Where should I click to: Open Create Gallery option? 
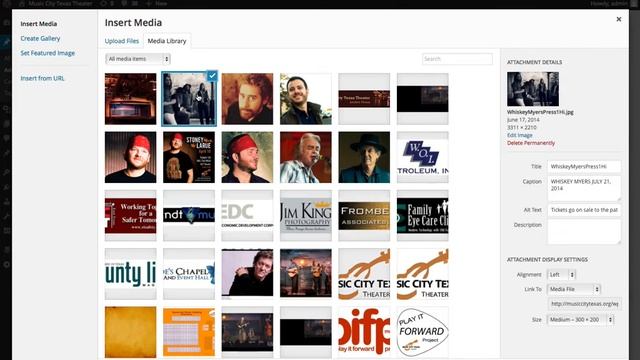[40, 38]
